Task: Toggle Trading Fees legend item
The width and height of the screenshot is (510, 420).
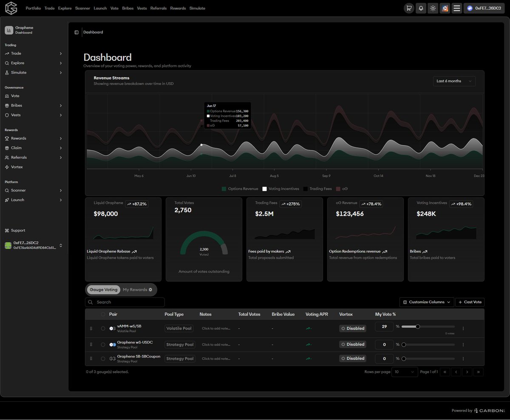Action: click(x=317, y=189)
